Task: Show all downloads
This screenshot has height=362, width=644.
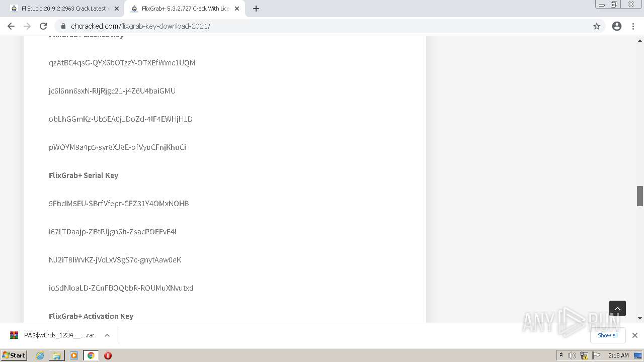Action: coord(607,335)
